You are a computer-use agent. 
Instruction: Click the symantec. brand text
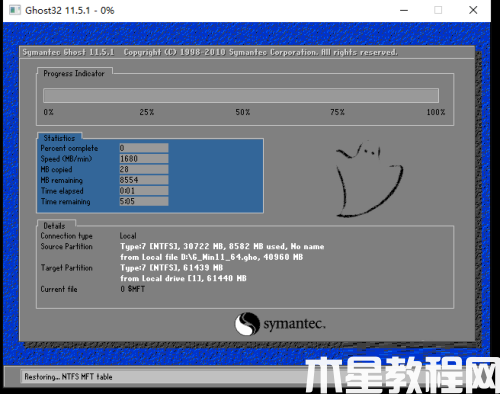coord(294,324)
